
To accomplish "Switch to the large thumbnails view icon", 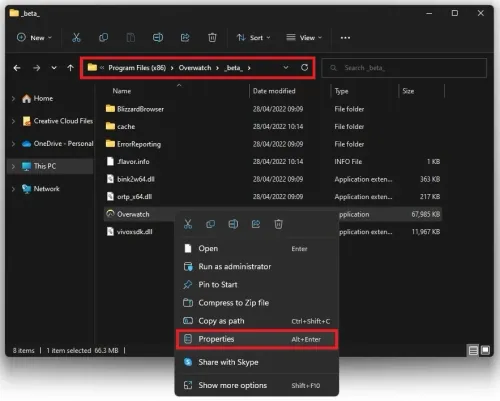I will coord(486,350).
